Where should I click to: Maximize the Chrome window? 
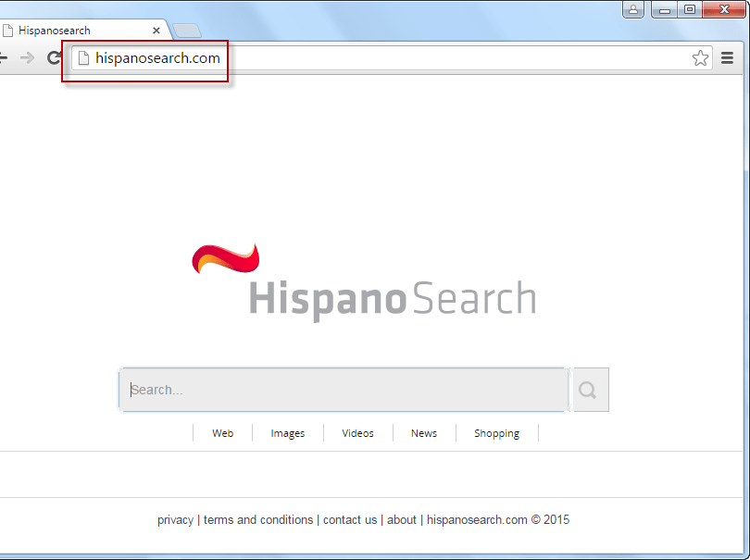pos(689,9)
